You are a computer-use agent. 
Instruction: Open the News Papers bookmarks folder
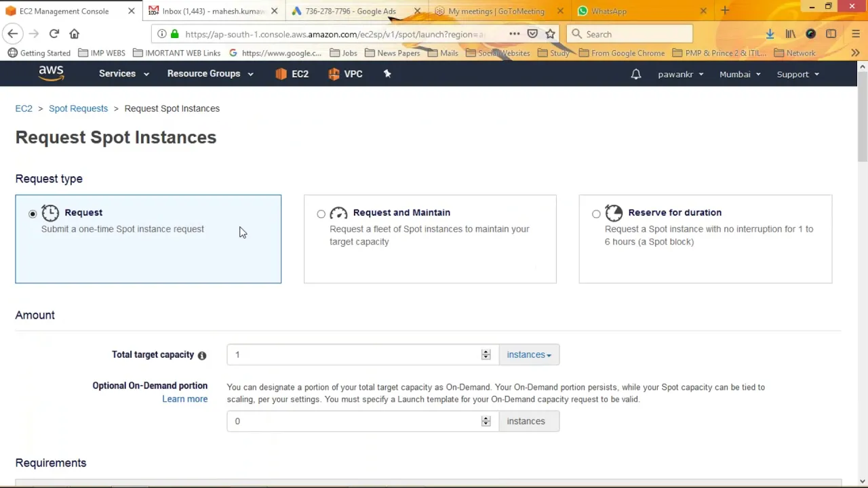[392, 53]
